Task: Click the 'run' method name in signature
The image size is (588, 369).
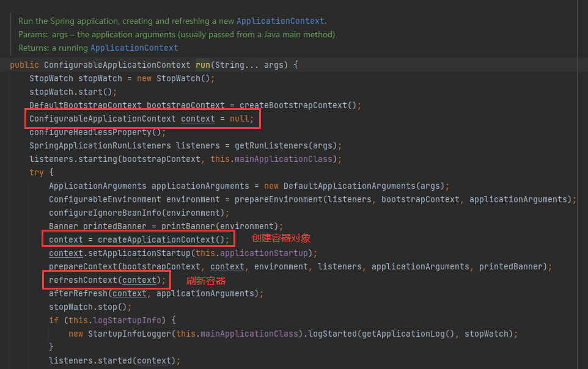Action: tap(203, 65)
